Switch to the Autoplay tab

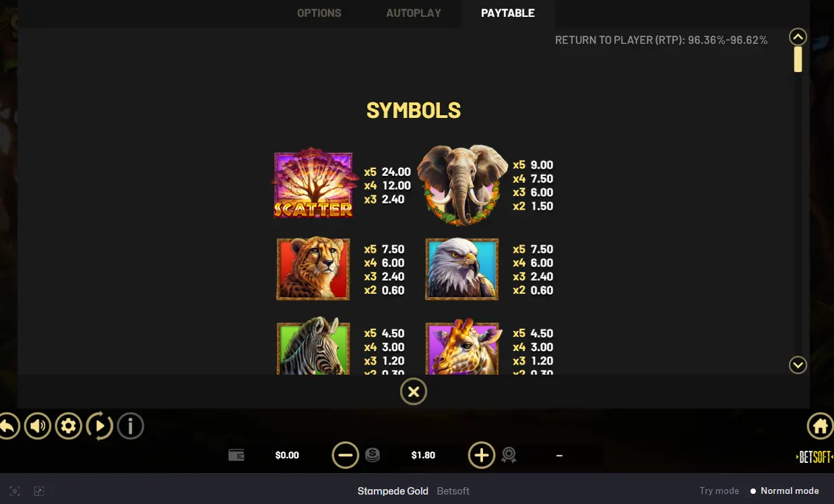click(414, 13)
